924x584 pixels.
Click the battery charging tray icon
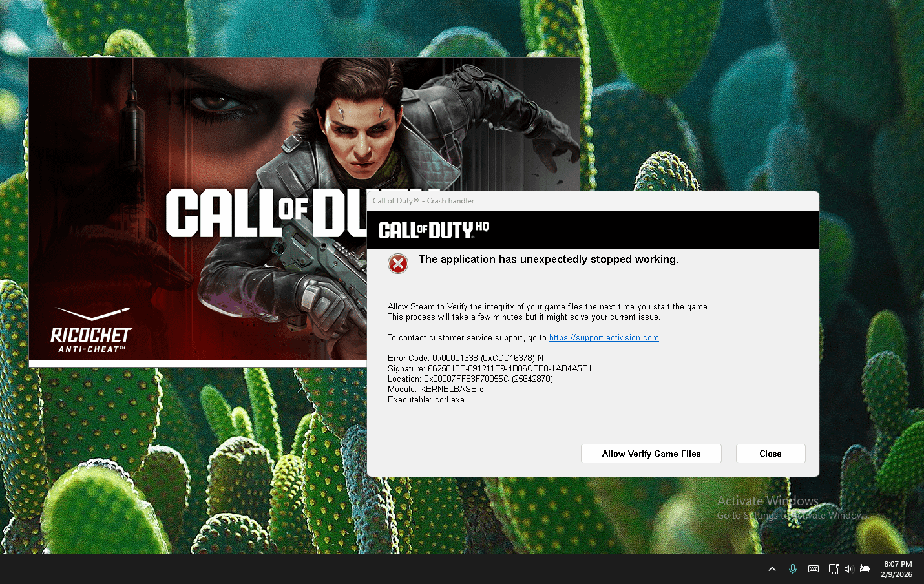[865, 569]
